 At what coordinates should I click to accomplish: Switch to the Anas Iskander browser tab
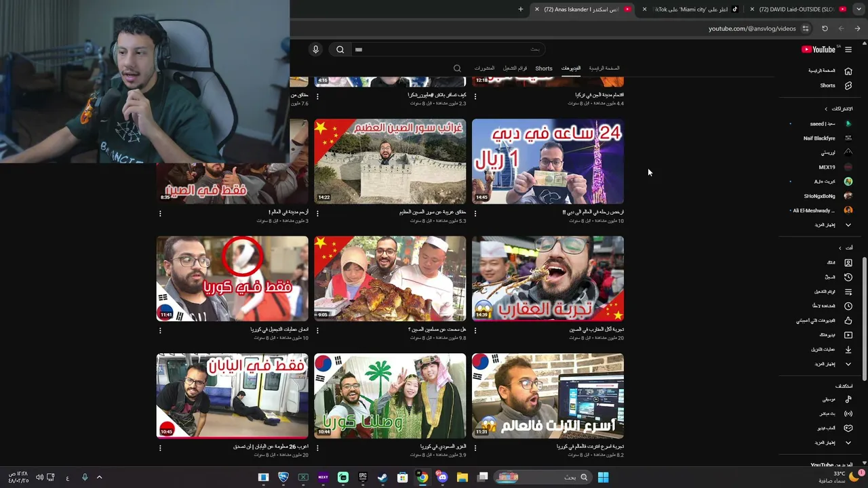[583, 9]
